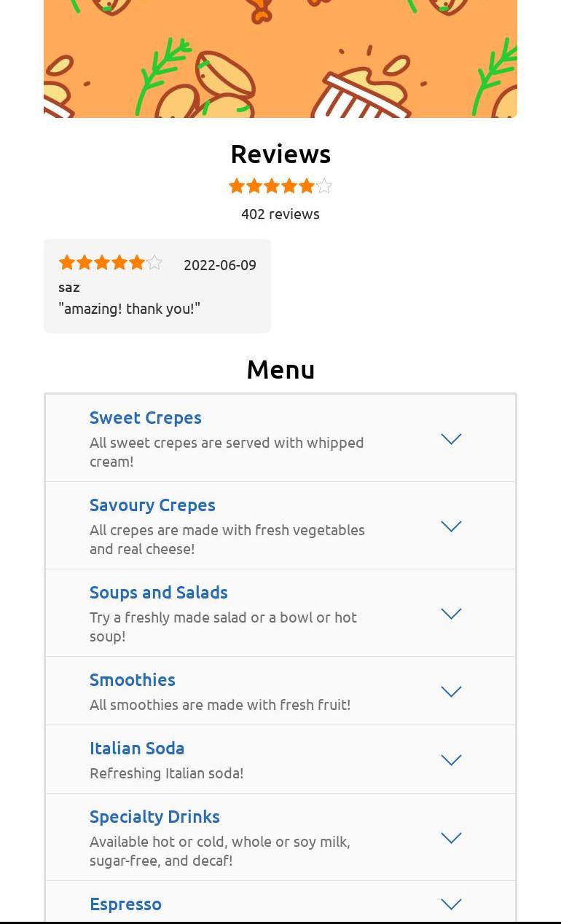Expand the Specialty Drinks chevron arrow
Screen dimensions: 561x924
point(451,837)
